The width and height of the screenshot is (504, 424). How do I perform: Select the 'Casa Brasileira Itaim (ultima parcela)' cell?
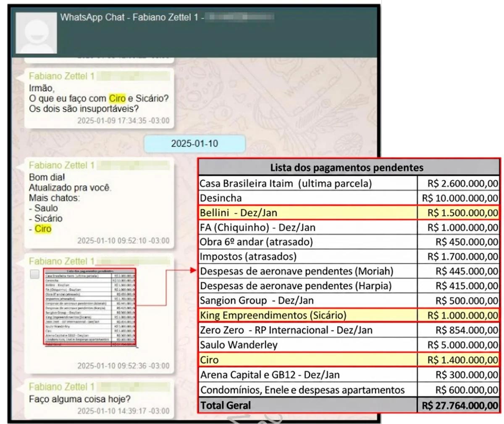(x=308, y=183)
